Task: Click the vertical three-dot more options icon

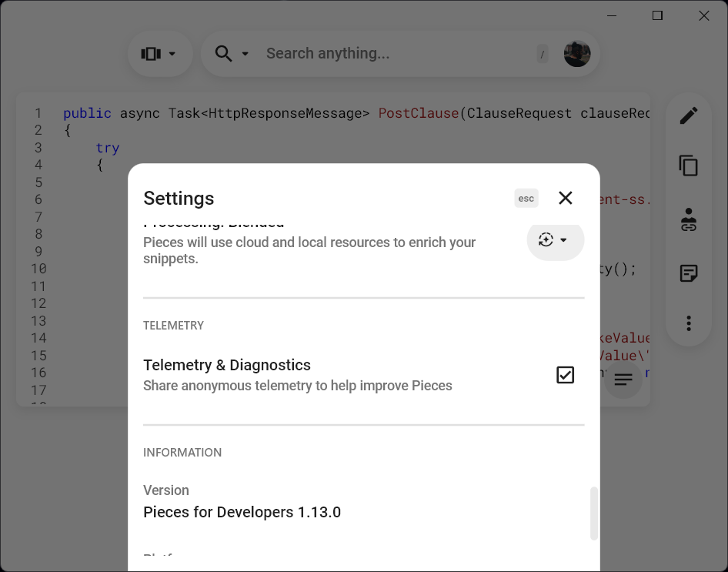Action: pyautogui.click(x=689, y=323)
